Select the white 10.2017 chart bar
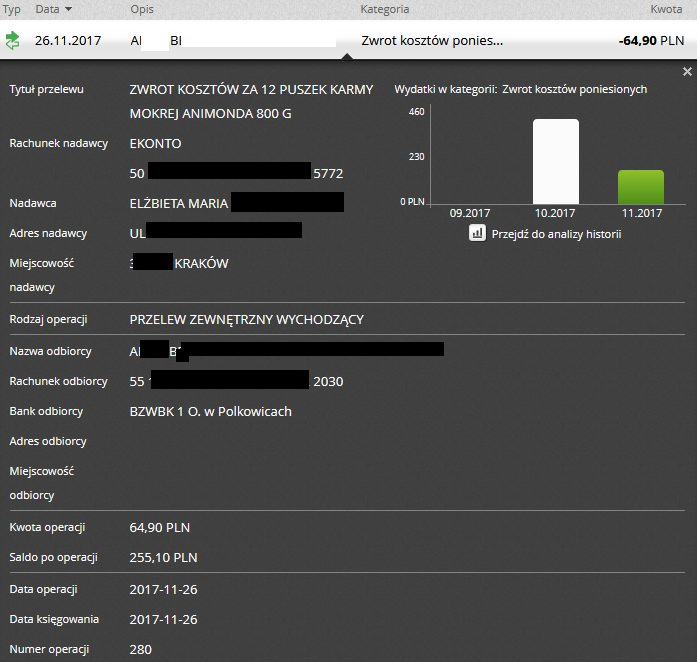Viewport: 697px width, 662px height. pos(555,161)
